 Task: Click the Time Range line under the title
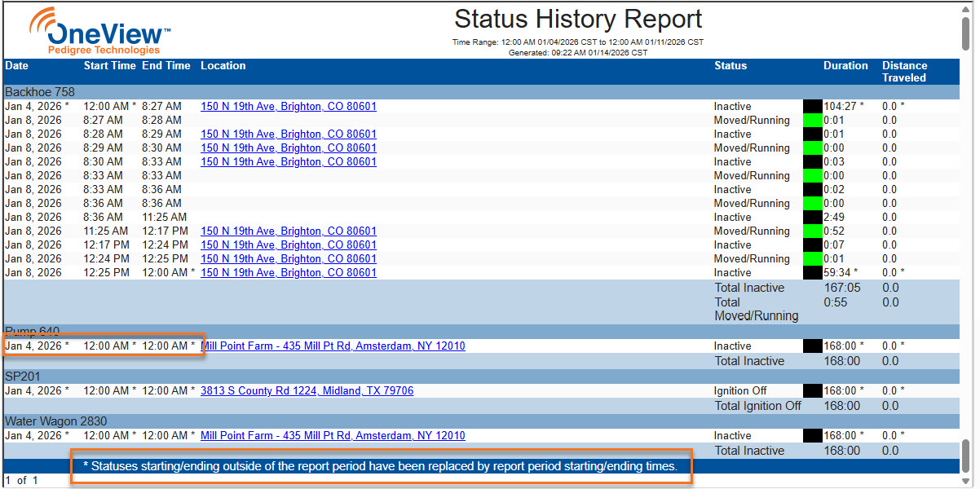click(578, 42)
